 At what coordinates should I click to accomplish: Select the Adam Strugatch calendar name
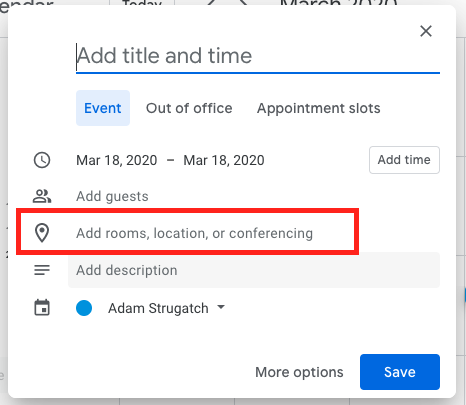point(158,308)
